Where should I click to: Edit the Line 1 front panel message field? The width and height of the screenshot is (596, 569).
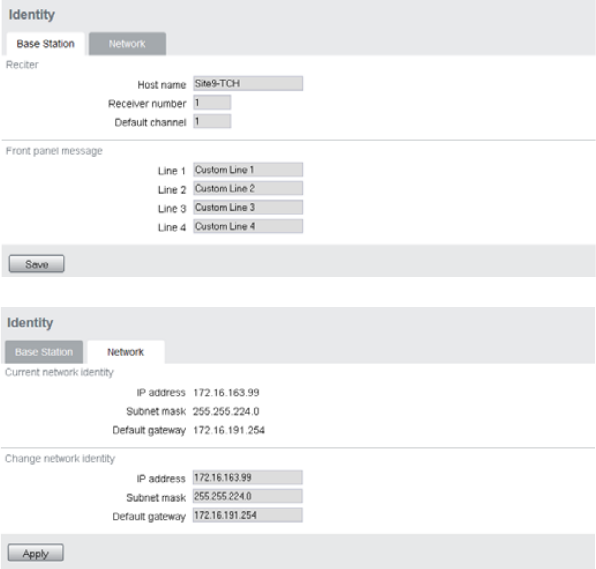click(248, 170)
